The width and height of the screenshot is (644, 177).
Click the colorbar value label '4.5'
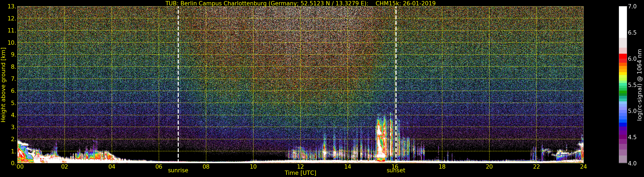[632, 137]
